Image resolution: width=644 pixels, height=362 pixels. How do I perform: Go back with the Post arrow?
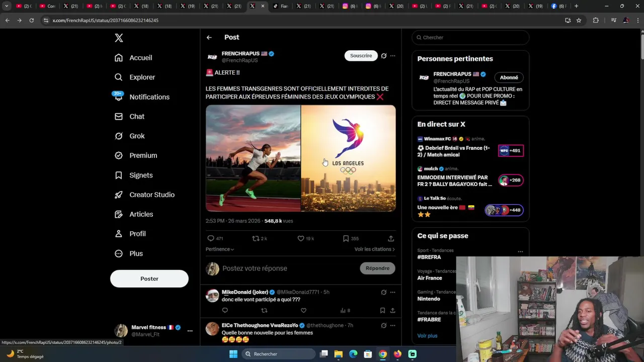click(209, 37)
